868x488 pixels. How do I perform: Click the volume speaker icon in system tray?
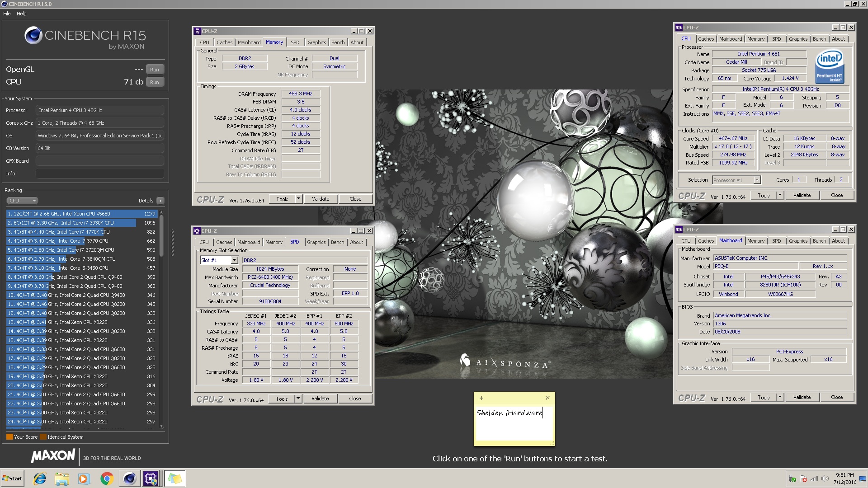point(825,479)
